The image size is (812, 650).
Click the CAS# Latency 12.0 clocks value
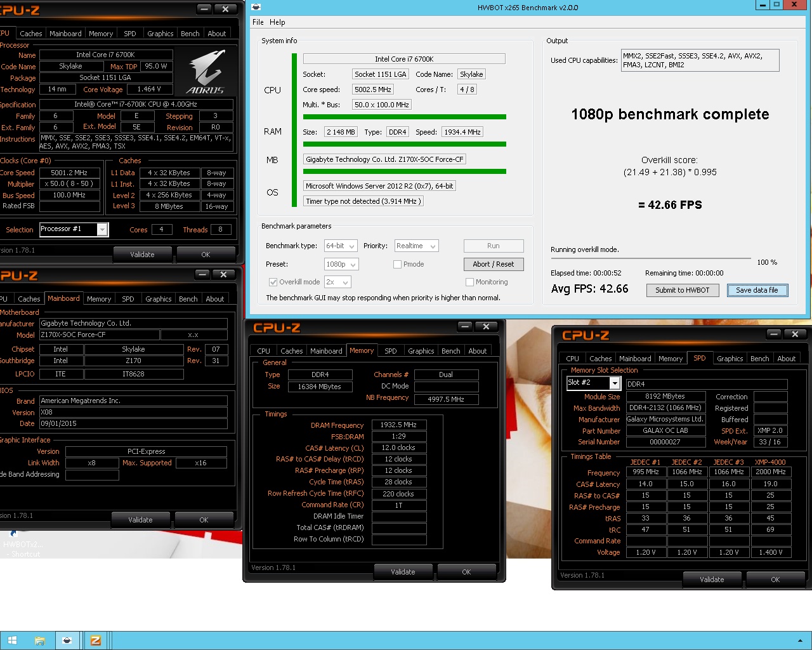coord(399,448)
